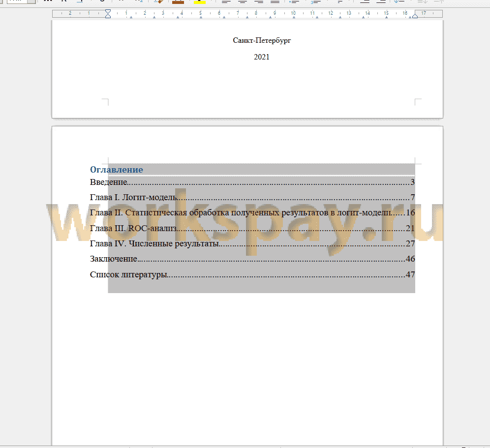Select the left indent hourglass marker on the ruler
The image size is (490, 448).
click(108, 14)
